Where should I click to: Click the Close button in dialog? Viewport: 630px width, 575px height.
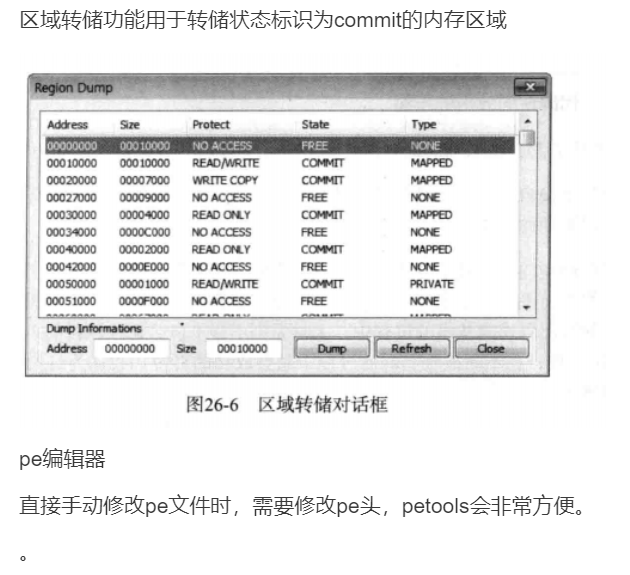[x=491, y=349]
